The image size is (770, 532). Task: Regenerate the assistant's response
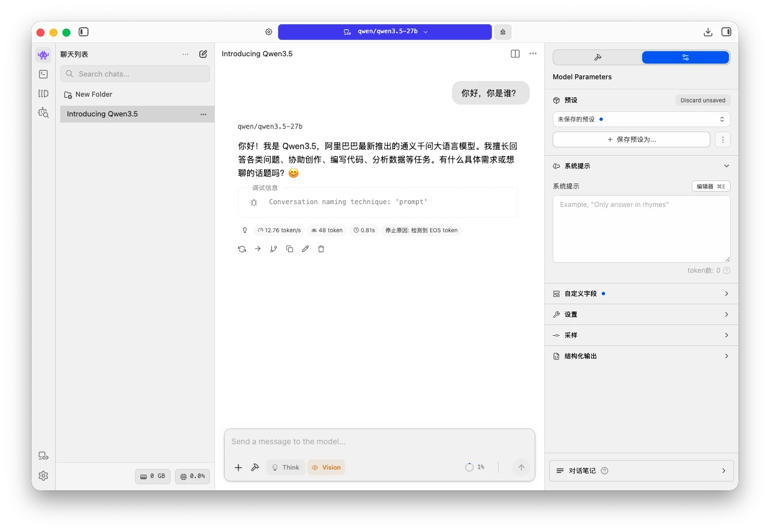click(241, 249)
